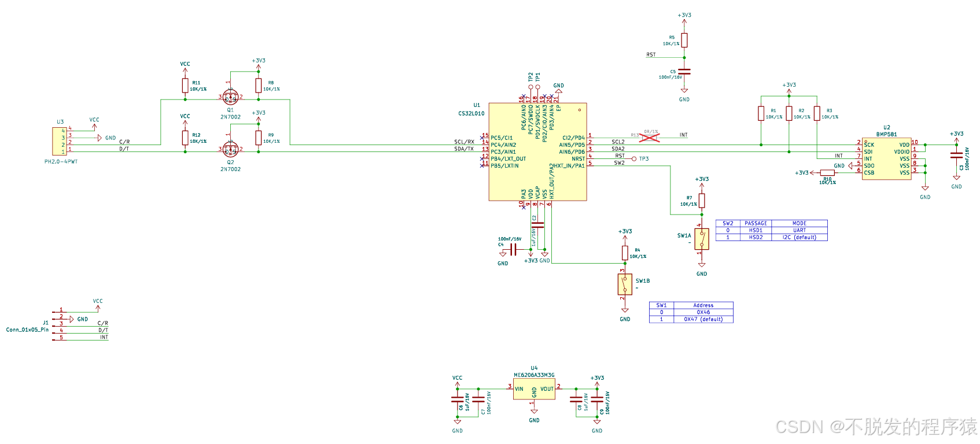
Task: Select the U4 ME6206A33M3G regulator symbol
Action: [x=534, y=389]
